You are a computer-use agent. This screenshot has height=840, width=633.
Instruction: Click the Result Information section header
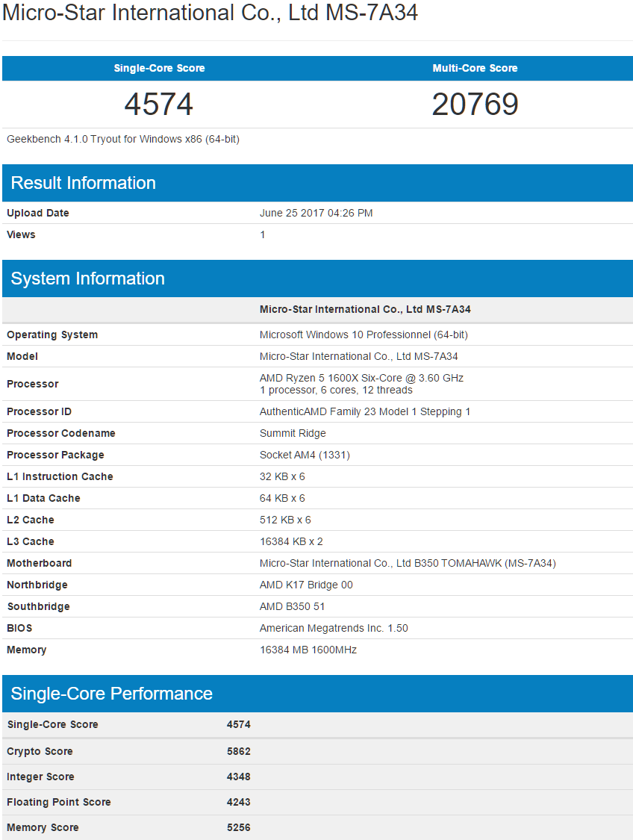click(x=84, y=183)
